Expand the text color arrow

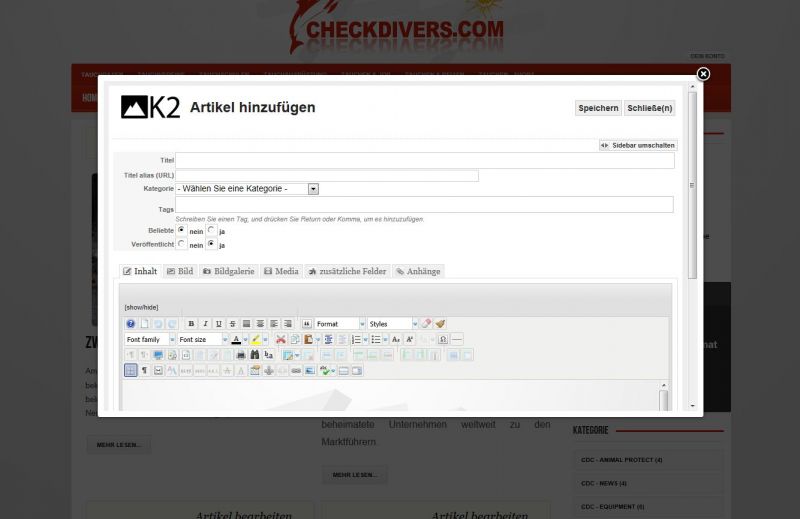point(245,339)
